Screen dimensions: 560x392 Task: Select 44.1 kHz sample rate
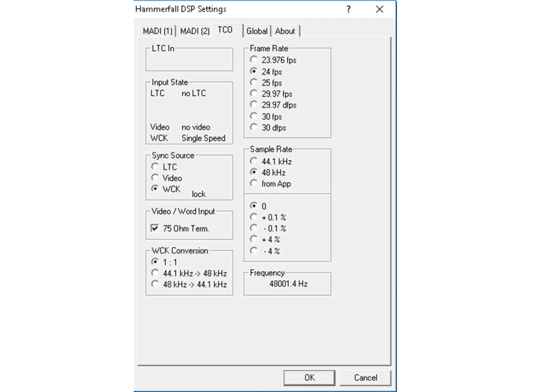tap(254, 161)
